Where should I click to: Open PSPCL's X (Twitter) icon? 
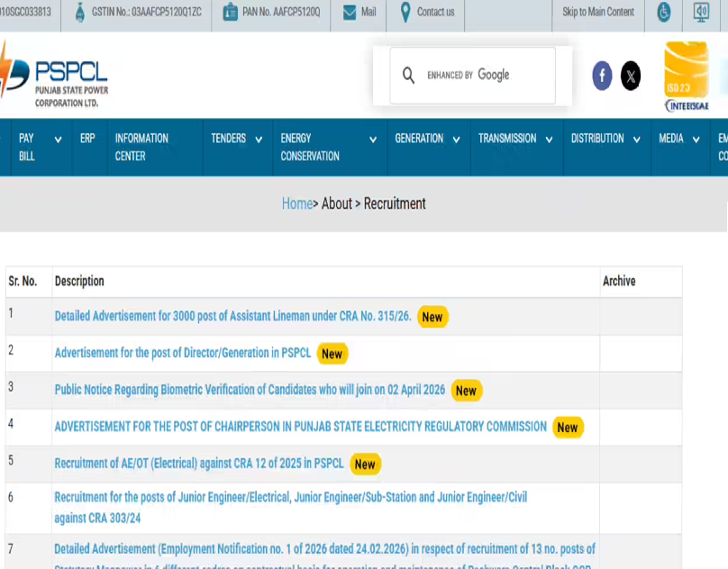630,77
